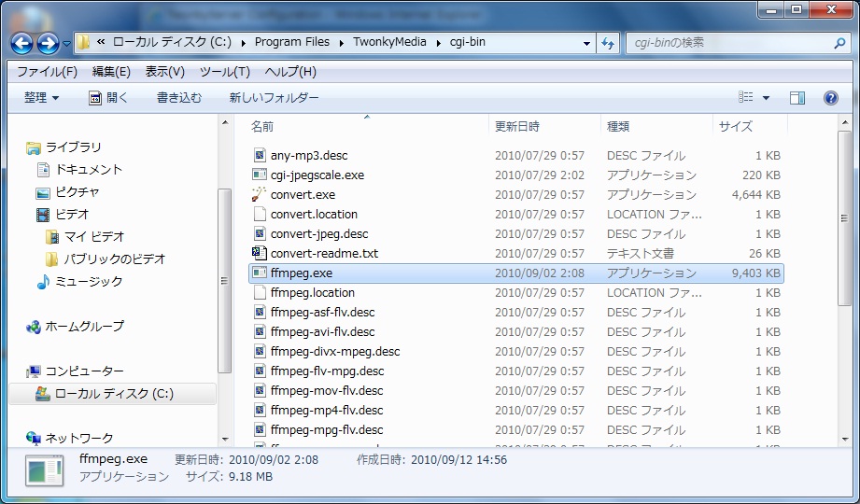Click the Forward navigation arrow

tap(48, 43)
